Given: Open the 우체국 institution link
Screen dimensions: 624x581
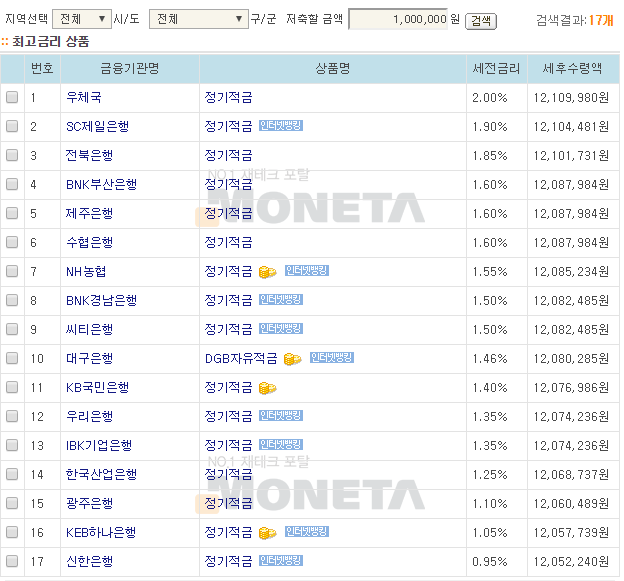Looking at the screenshot, I should 84,97.
